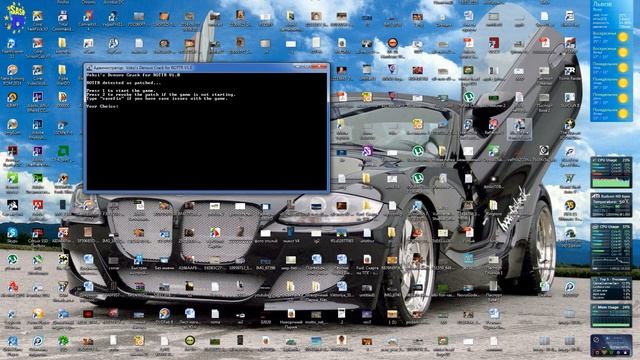Click the "Press 2 to revoke the patch" line
Image resolution: width=640 pixels, height=360 pixels.
pyautogui.click(x=161, y=94)
